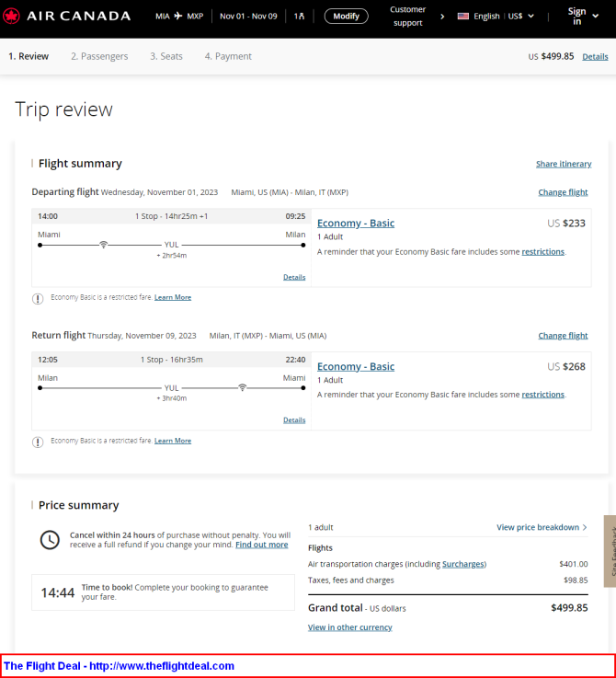The width and height of the screenshot is (616, 678).
Task: Click the Modify search button
Action: (x=347, y=16)
